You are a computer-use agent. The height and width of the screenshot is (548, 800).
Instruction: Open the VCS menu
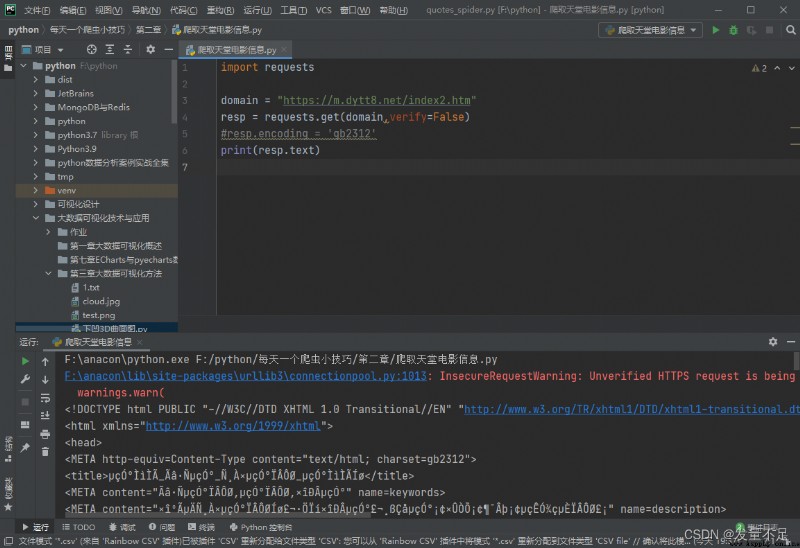tap(323, 10)
